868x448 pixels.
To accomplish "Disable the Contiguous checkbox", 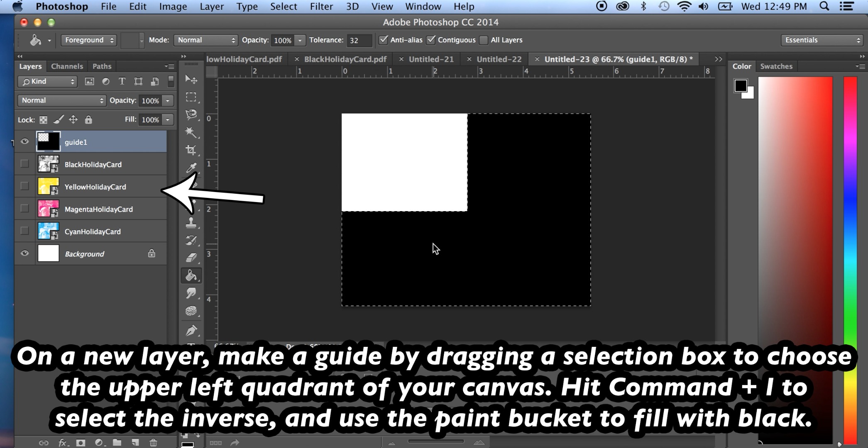I will click(431, 40).
